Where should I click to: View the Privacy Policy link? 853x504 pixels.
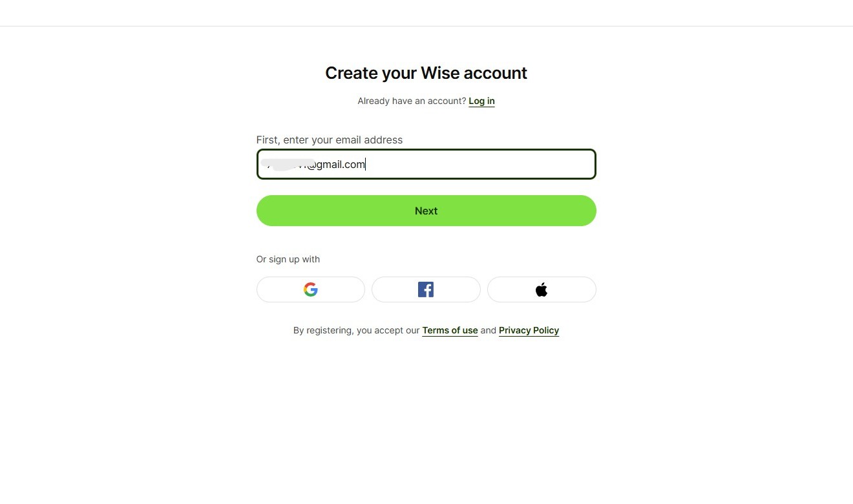[x=529, y=330]
